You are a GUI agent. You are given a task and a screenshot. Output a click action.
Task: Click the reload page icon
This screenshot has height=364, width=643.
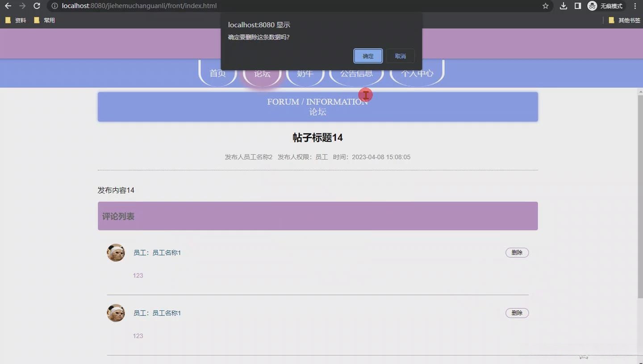36,6
